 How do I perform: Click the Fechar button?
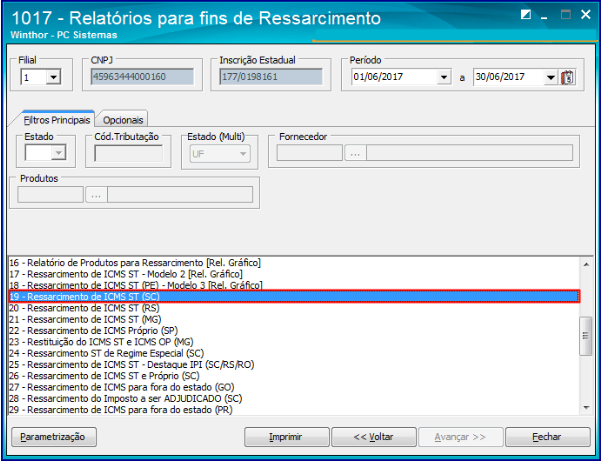point(548,437)
